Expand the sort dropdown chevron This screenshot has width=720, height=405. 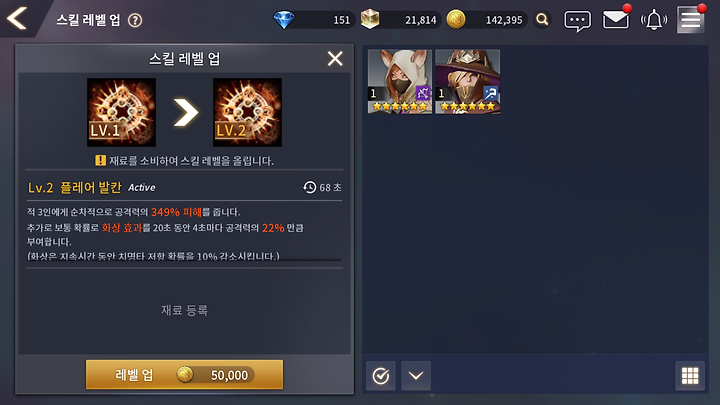[x=416, y=376]
